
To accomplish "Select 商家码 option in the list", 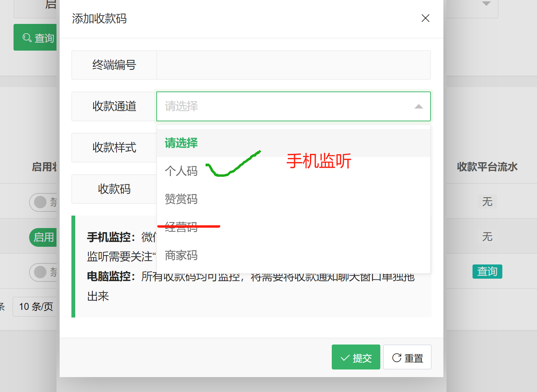I will click(181, 255).
